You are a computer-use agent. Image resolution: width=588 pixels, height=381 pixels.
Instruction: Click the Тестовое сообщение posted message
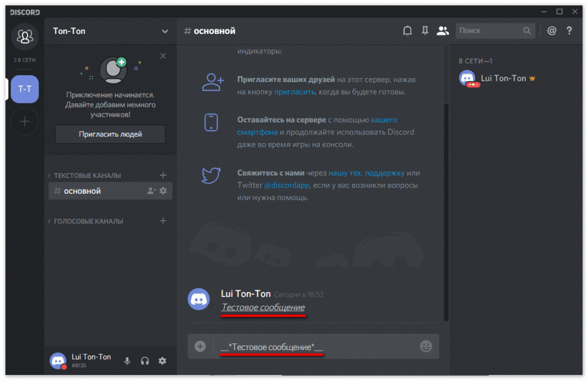[263, 307]
